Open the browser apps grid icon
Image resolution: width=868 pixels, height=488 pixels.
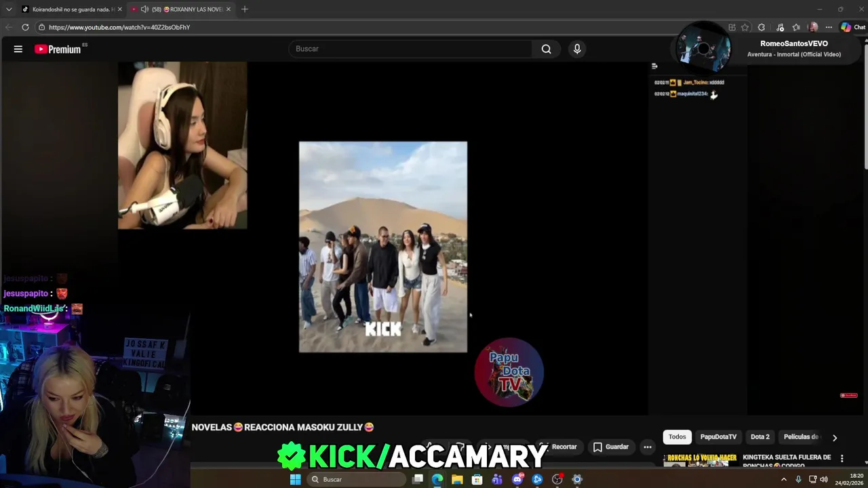click(x=732, y=27)
